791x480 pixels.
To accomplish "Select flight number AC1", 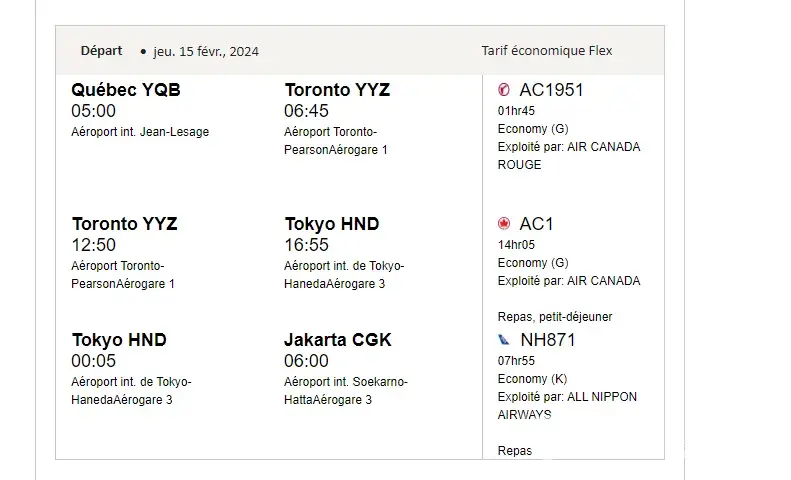I will [536, 224].
